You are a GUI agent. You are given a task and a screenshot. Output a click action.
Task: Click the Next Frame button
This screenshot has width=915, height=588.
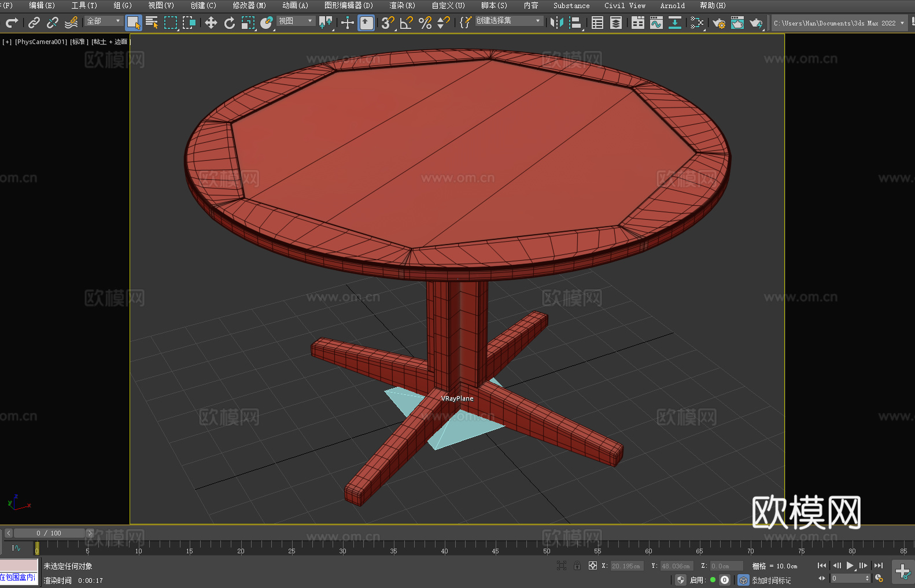click(864, 565)
